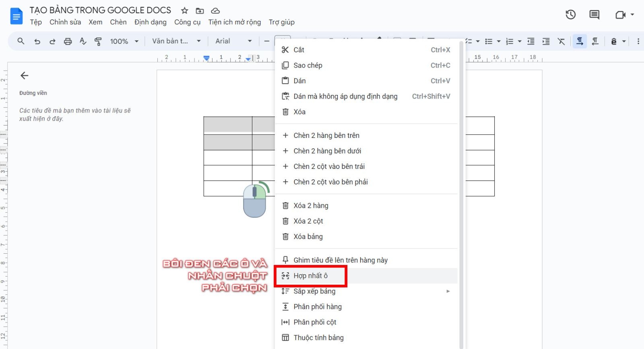Open the comments icon
Viewport: 644px width, 349px height.
coord(594,15)
